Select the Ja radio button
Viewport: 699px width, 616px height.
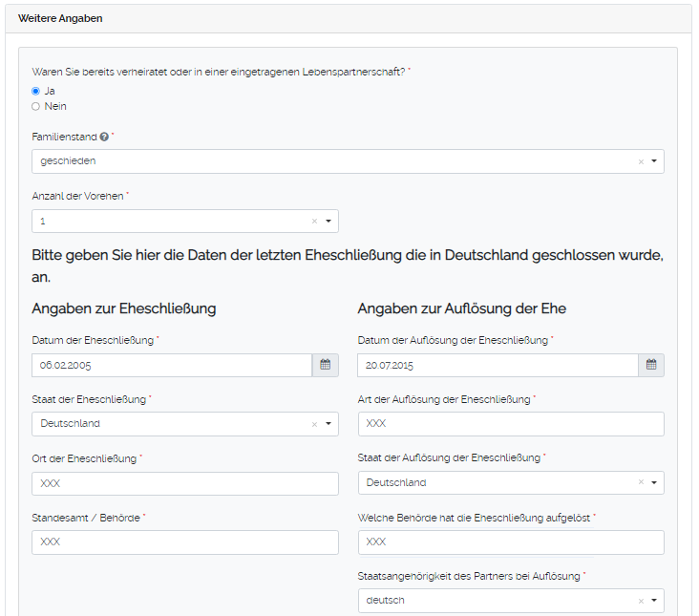pos(36,92)
